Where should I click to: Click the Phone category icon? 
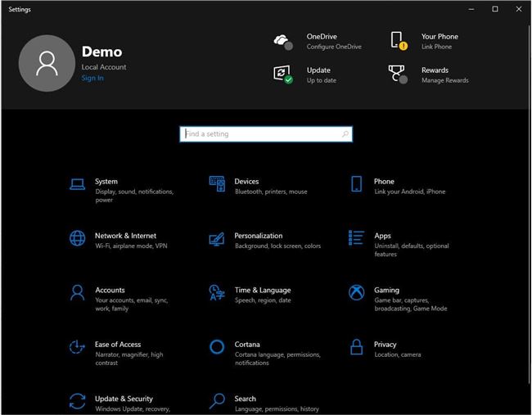356,184
